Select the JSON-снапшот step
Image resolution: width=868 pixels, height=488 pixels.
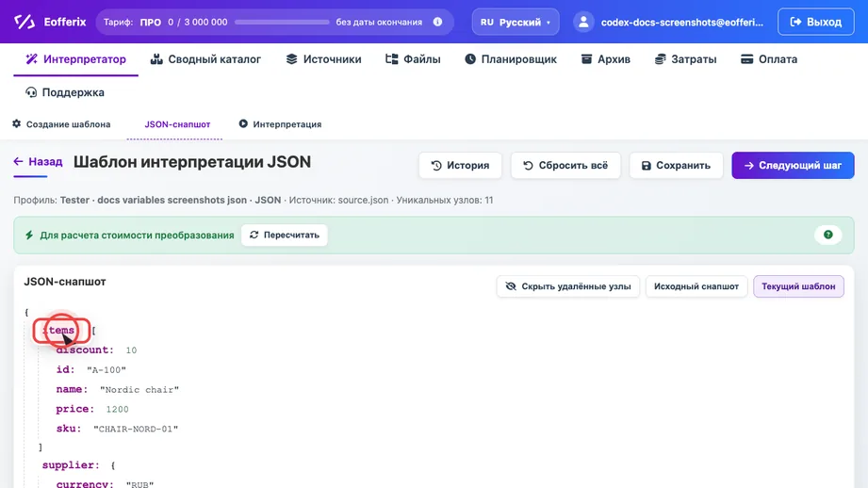tap(177, 124)
